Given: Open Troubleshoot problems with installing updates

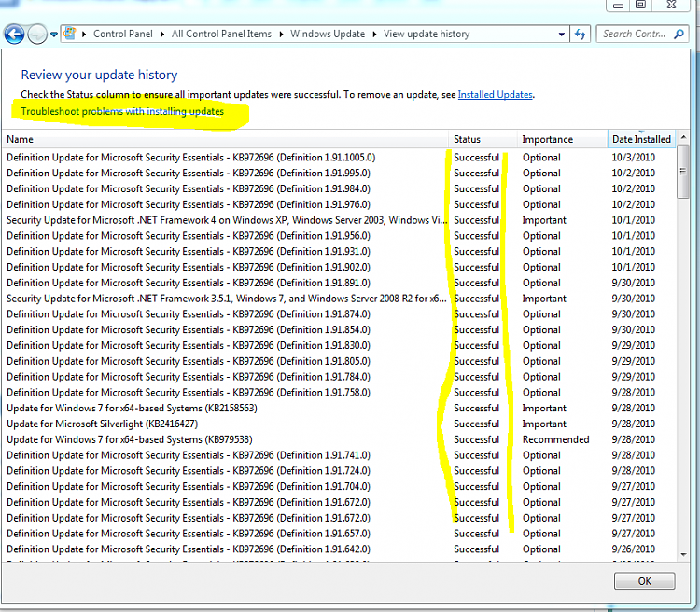Looking at the screenshot, I should [122, 111].
